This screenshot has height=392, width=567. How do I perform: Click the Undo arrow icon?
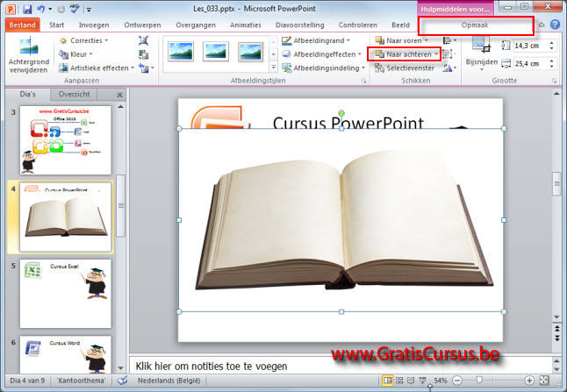click(41, 9)
